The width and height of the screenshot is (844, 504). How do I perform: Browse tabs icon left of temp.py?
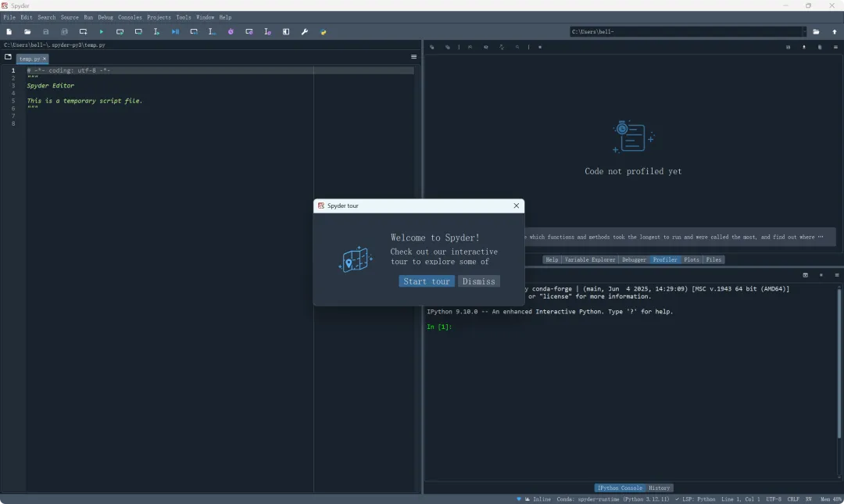[8, 56]
